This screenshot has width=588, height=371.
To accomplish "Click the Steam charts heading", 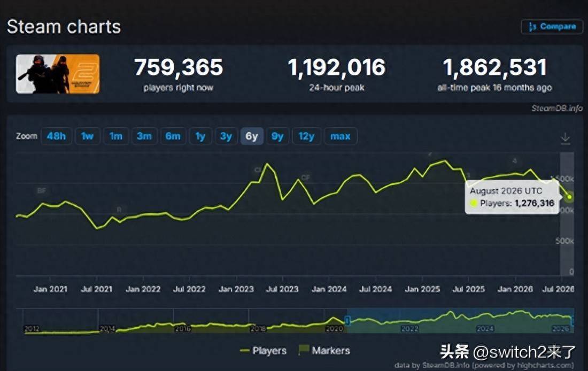I will click(64, 27).
